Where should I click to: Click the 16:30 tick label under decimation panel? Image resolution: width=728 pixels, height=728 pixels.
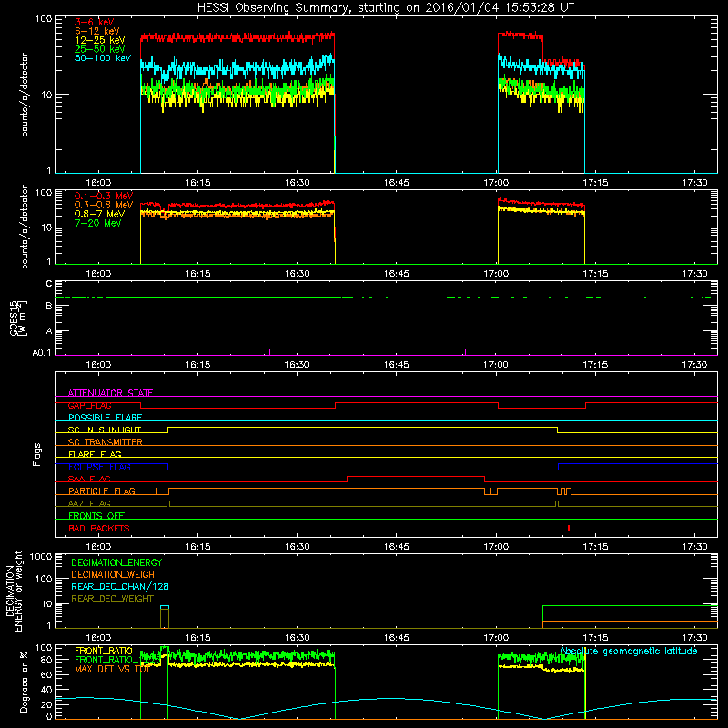298,638
